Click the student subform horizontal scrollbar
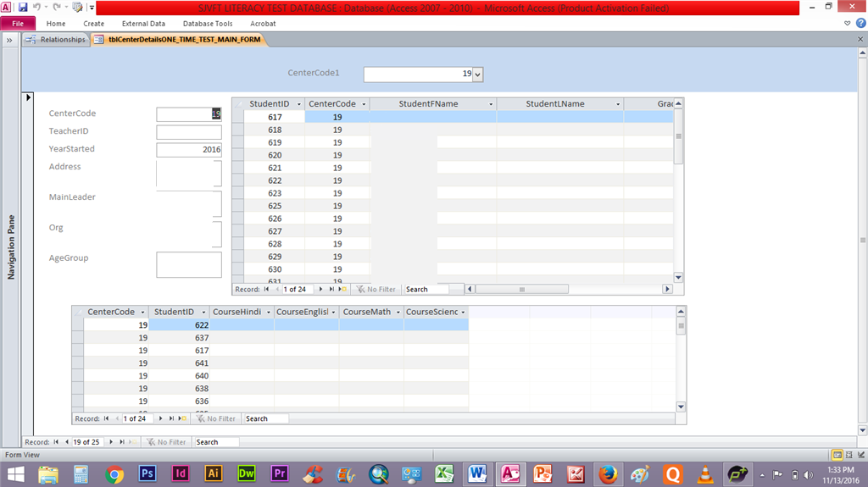This screenshot has width=868, height=487. coord(568,289)
